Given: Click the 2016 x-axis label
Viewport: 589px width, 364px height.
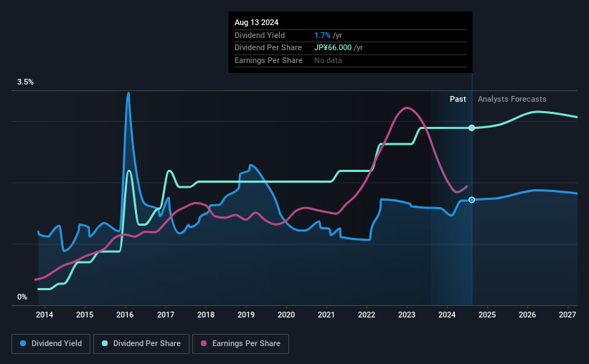Looking at the screenshot, I should pyautogui.click(x=125, y=315).
